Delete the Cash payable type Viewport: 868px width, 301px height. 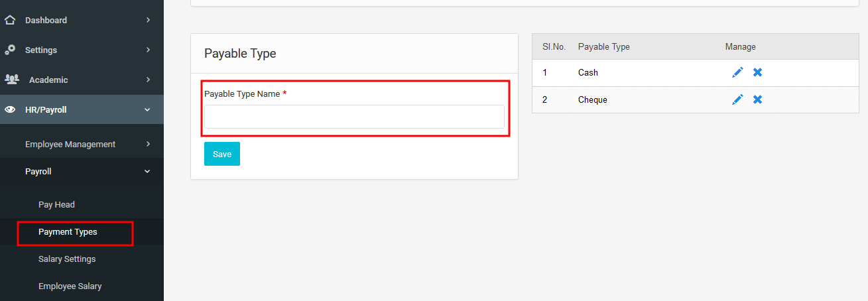pyautogui.click(x=757, y=72)
